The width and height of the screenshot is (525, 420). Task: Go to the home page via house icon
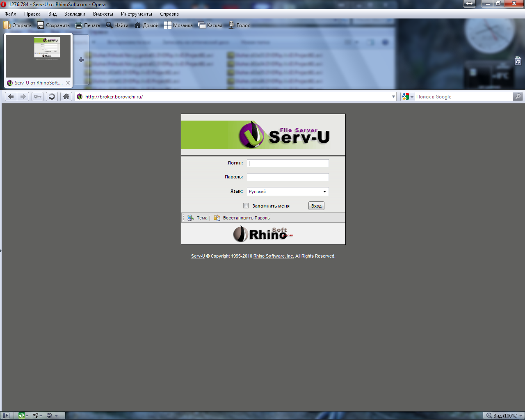[66, 97]
